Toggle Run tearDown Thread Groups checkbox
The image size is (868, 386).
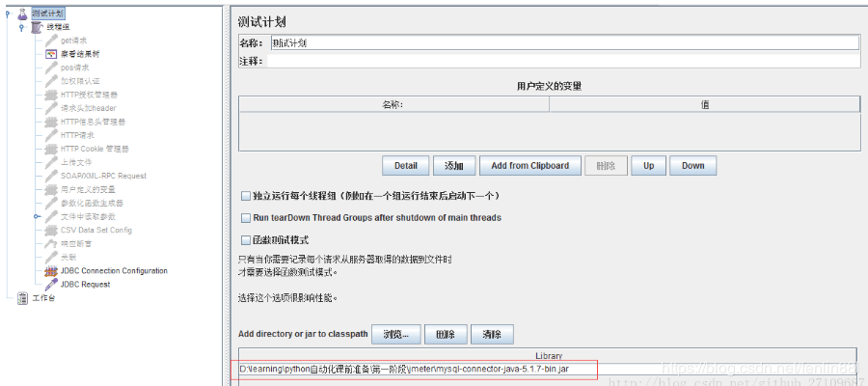pyautogui.click(x=246, y=218)
